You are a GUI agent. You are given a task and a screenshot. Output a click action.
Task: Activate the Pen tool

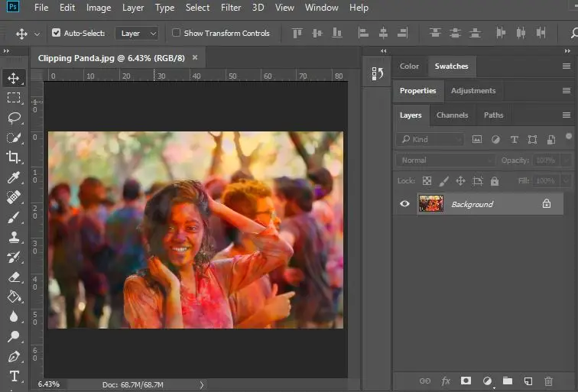tap(14, 356)
